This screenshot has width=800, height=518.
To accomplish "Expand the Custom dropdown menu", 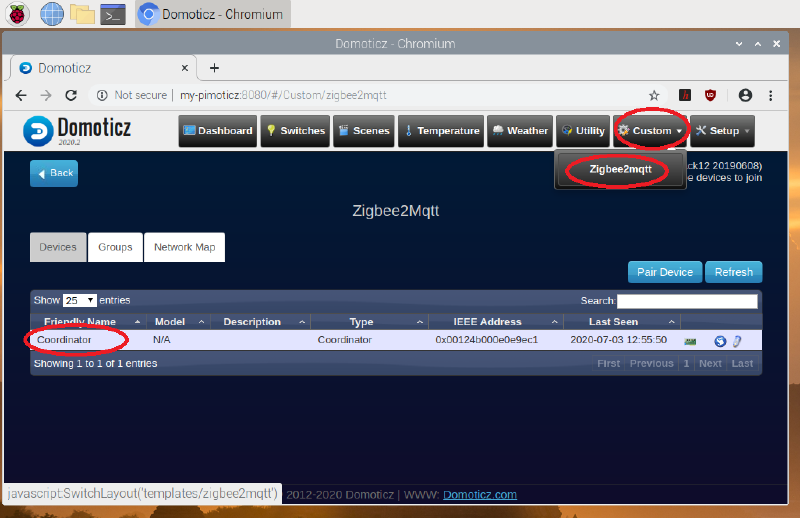I will coord(649,131).
